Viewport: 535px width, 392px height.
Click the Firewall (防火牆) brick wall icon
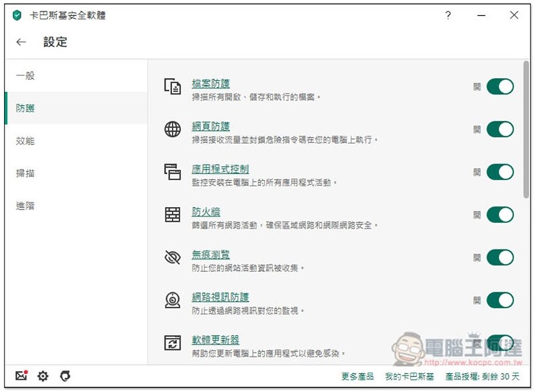click(173, 215)
